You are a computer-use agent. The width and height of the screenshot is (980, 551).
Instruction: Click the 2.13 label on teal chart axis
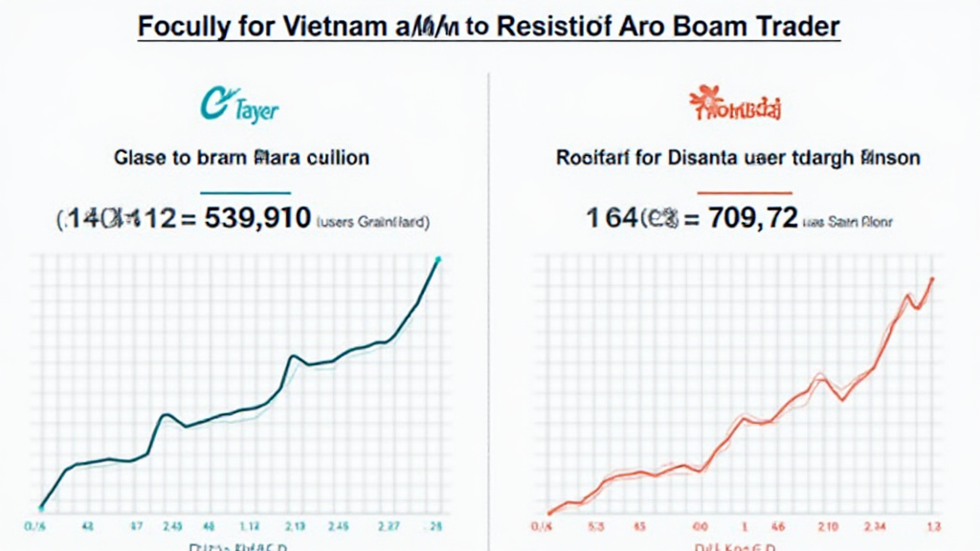point(295,526)
